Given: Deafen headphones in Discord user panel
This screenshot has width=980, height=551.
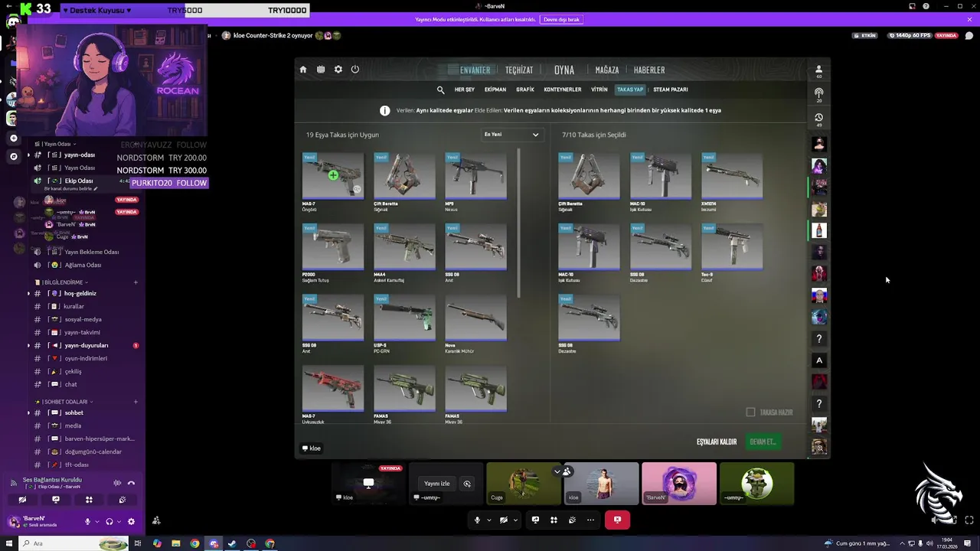Looking at the screenshot, I should click(x=109, y=522).
